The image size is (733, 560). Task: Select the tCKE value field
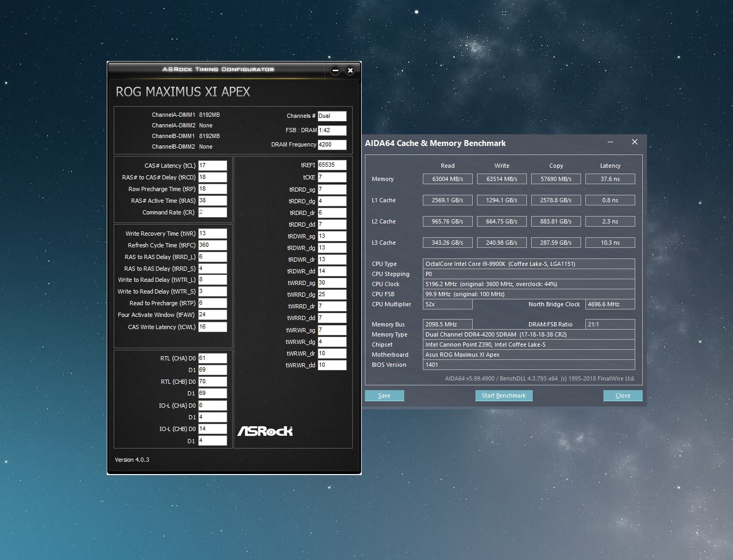tap(332, 177)
